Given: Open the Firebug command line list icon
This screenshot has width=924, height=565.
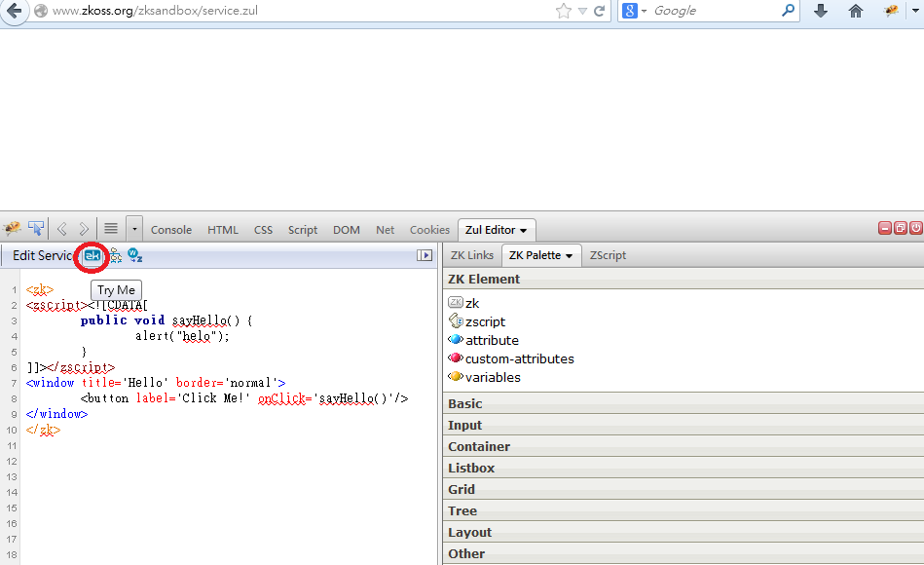Looking at the screenshot, I should 111,228.
